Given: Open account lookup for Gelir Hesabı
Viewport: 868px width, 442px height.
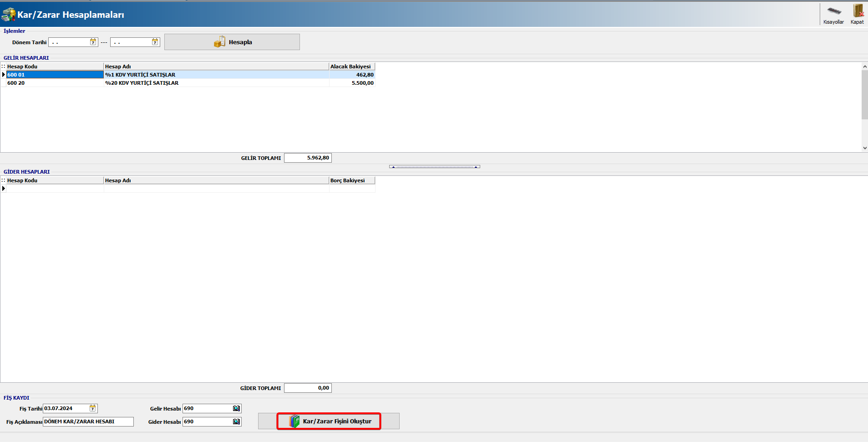Looking at the screenshot, I should [236, 408].
